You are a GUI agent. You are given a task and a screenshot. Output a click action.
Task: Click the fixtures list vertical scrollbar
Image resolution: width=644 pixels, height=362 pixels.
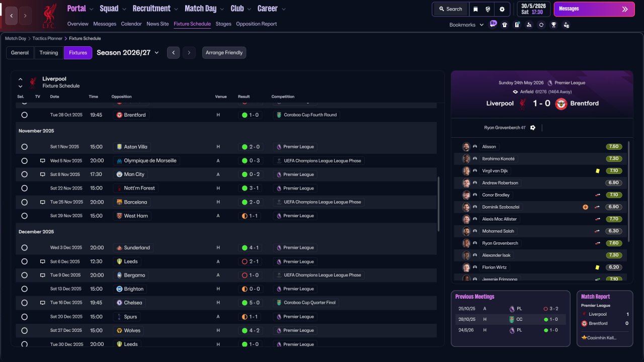point(439,204)
